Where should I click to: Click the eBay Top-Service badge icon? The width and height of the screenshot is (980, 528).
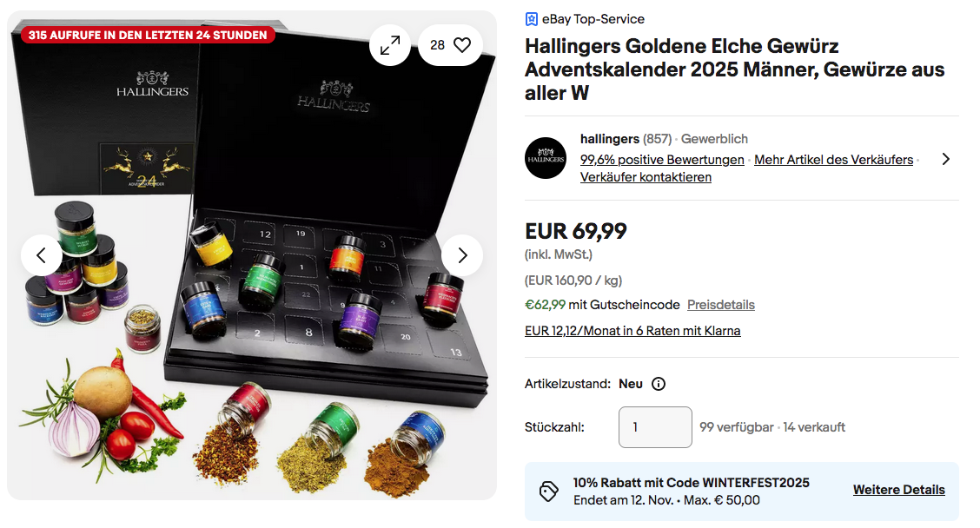coord(531,19)
